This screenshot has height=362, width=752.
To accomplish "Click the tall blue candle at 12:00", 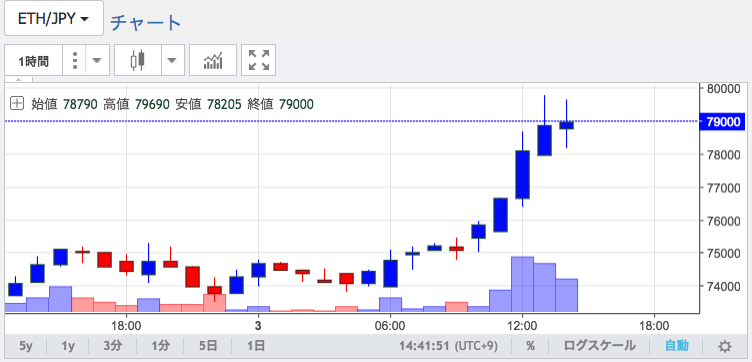I will click(x=522, y=174).
